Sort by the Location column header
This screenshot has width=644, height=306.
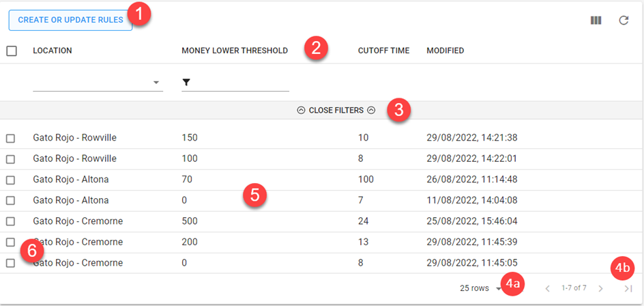point(52,51)
